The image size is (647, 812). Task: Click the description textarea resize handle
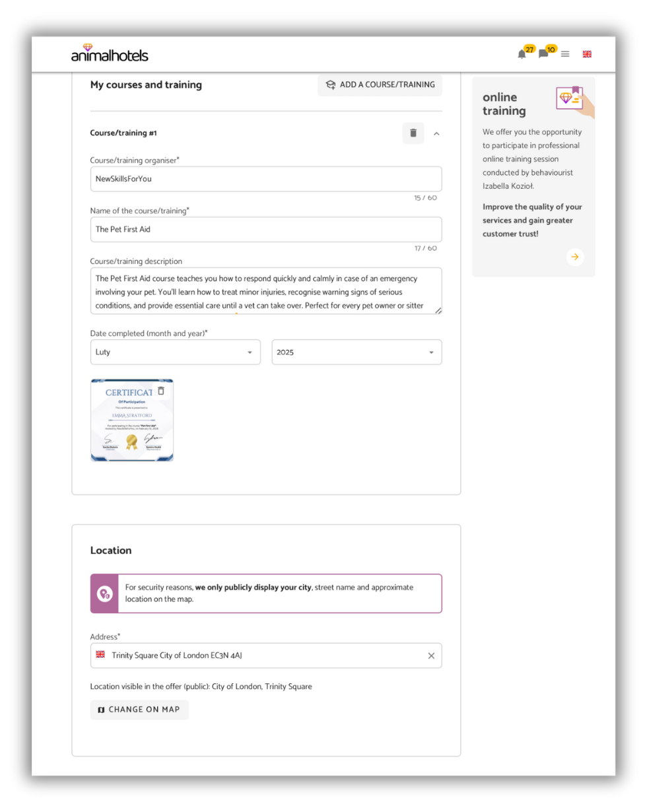[438, 310]
